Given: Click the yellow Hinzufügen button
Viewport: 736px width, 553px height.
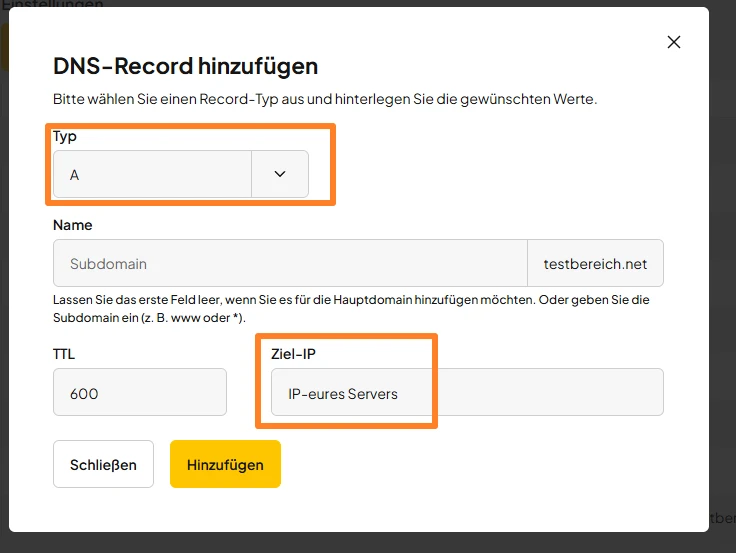Looking at the screenshot, I should 225,464.
